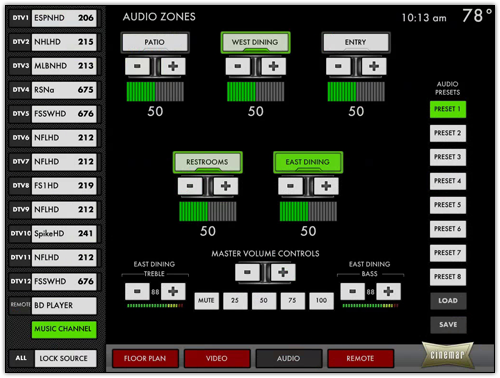Click the East Dining volume level bar
Image resolution: width=500 pixels, height=378 pixels.
pos(308,211)
